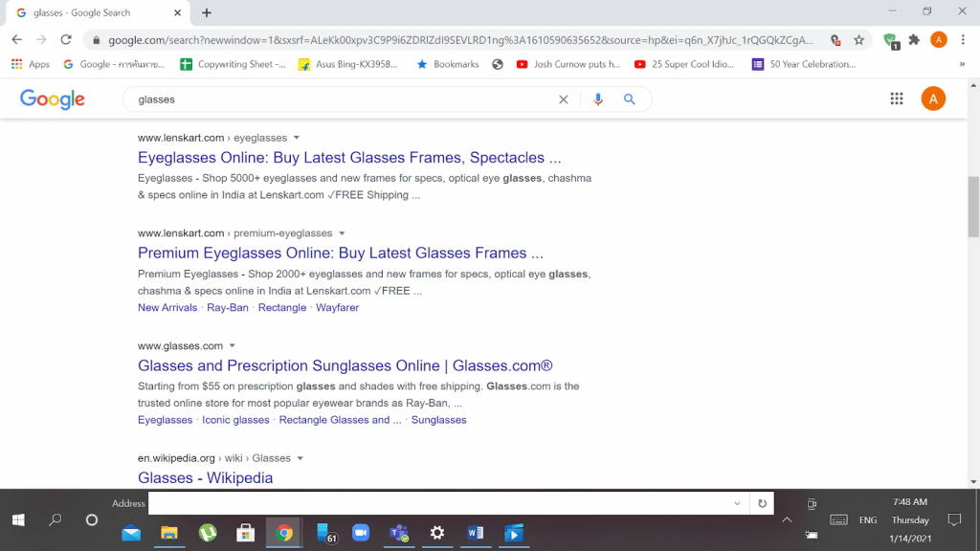Show more bookmarks with the double chevron
Screen dimensions: 980x551
point(962,64)
